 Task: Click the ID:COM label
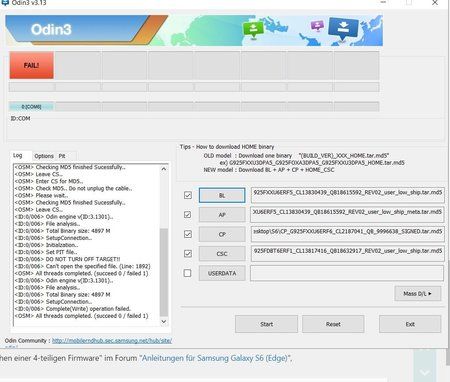pos(21,118)
